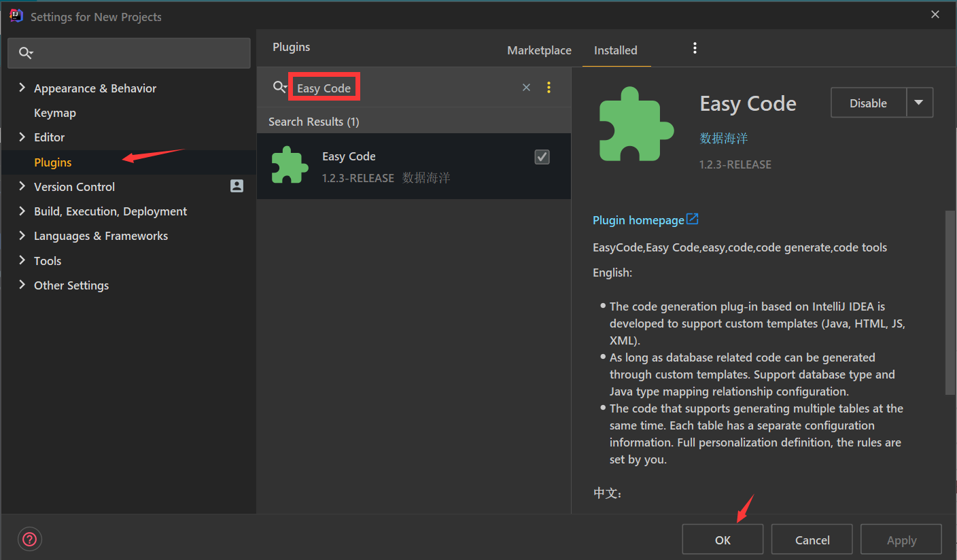Click external link icon beside Plugin homepage
The image size is (957, 560).
pyautogui.click(x=692, y=219)
